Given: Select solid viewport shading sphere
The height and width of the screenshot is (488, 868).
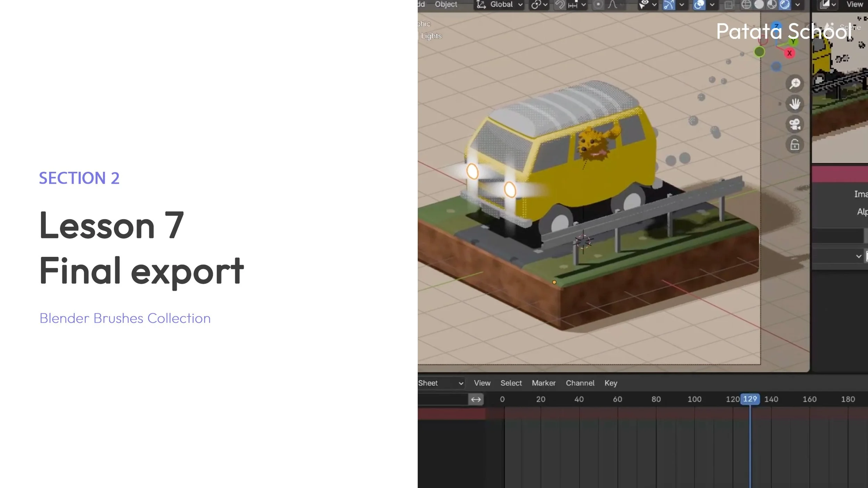Looking at the screenshot, I should [759, 5].
